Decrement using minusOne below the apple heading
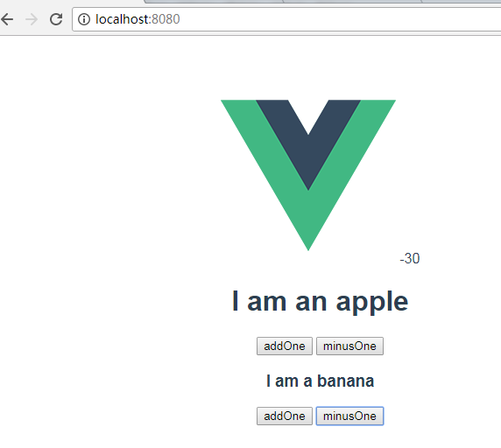The width and height of the screenshot is (501, 448). pos(349,346)
